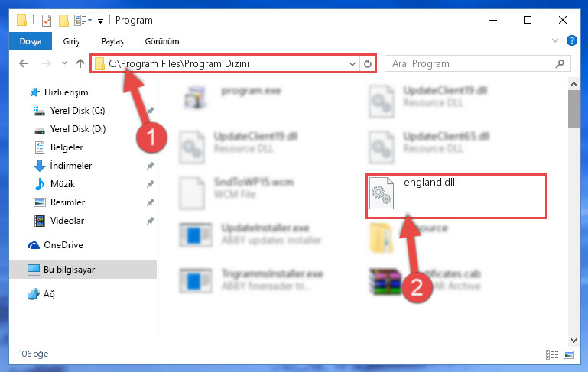This screenshot has height=372, width=588.
Task: Refresh the current folder view
Action: (x=368, y=64)
